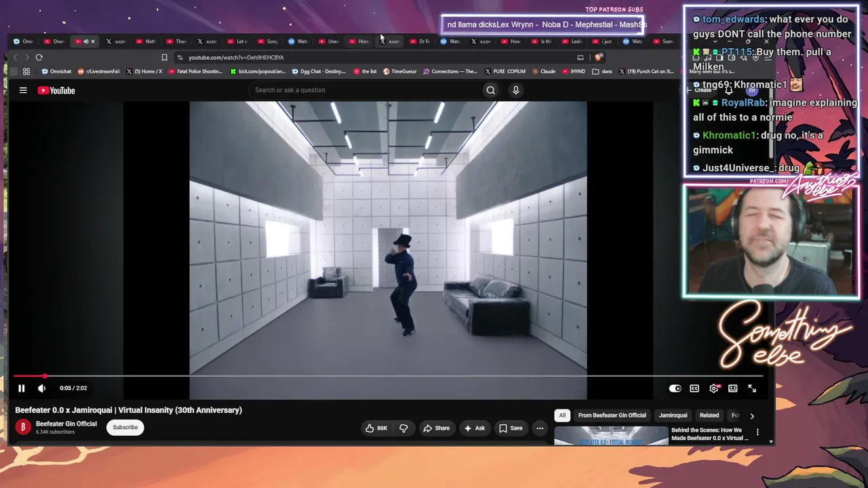Like the video with thumbs up
This screenshot has width=868, height=488.
point(376,428)
